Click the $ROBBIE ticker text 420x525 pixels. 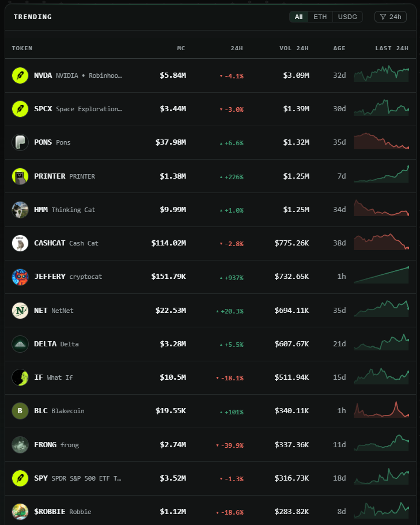tap(50, 512)
